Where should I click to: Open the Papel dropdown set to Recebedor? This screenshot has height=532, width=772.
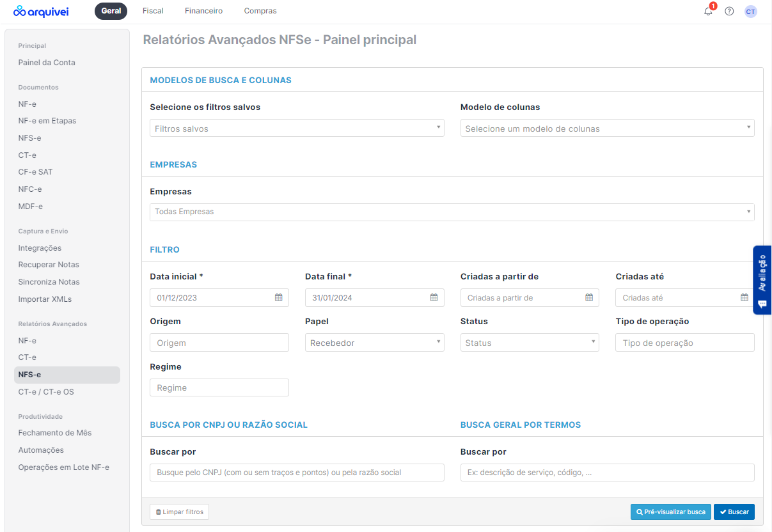(x=374, y=342)
